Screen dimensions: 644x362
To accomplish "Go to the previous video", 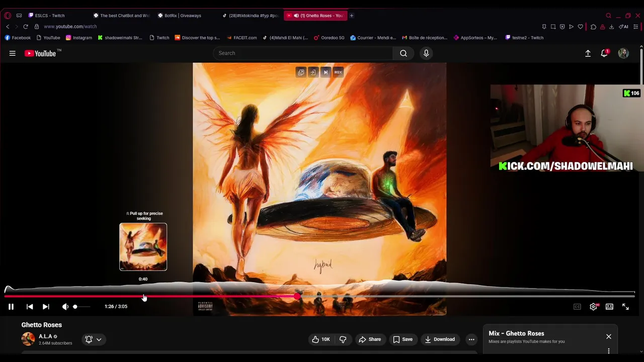I will [30, 307].
